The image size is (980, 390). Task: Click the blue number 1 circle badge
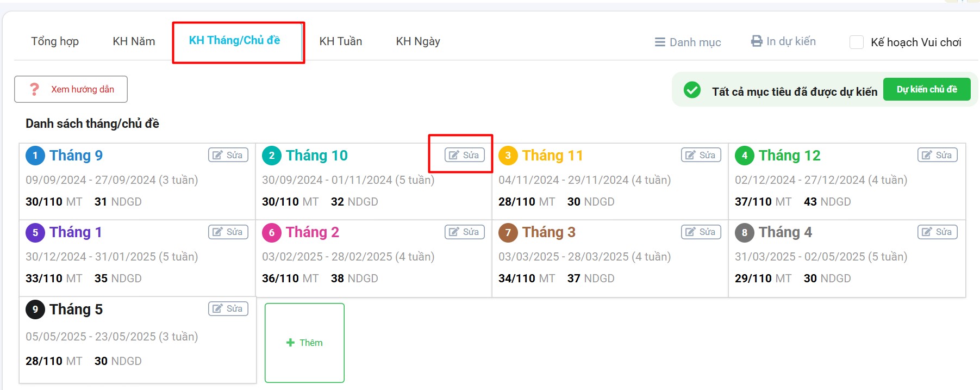(x=35, y=156)
